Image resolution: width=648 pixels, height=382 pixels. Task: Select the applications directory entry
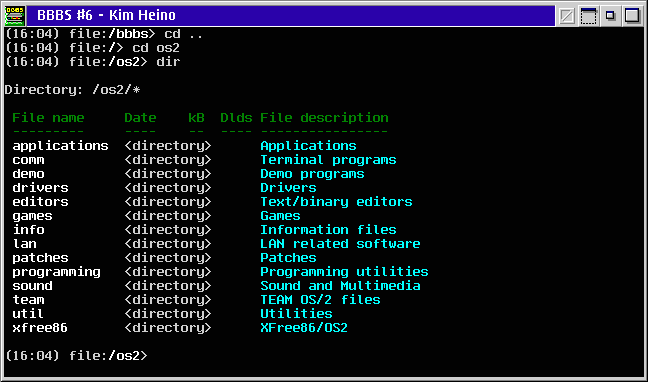click(x=60, y=146)
